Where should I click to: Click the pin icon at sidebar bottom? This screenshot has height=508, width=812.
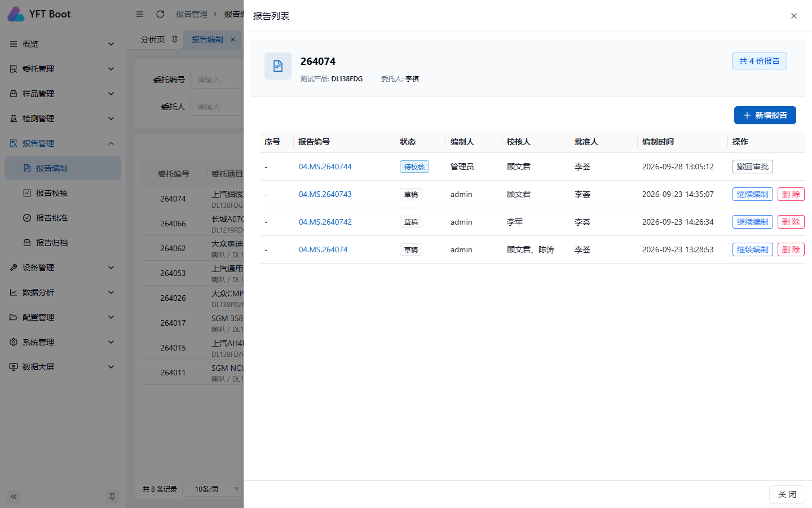[112, 497]
